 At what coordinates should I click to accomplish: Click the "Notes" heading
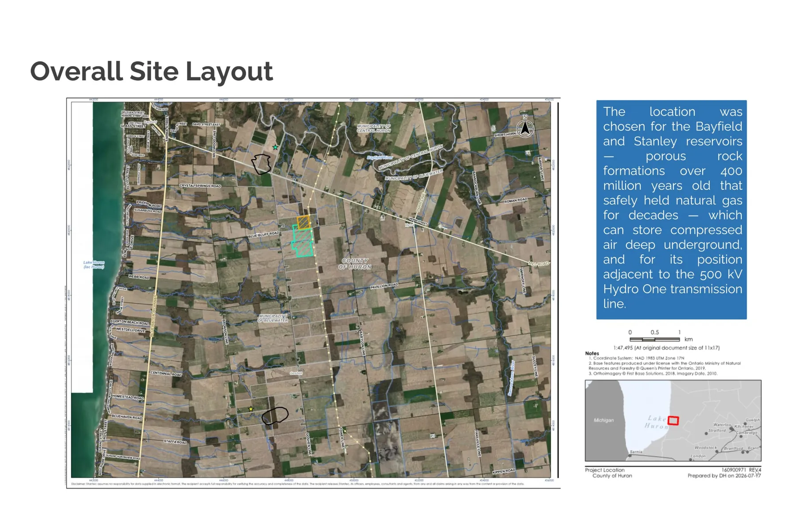pos(592,353)
